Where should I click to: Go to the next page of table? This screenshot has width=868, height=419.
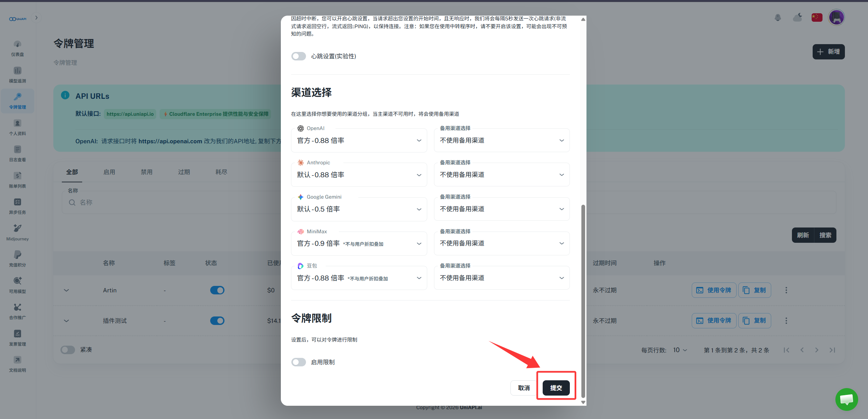[817, 350]
